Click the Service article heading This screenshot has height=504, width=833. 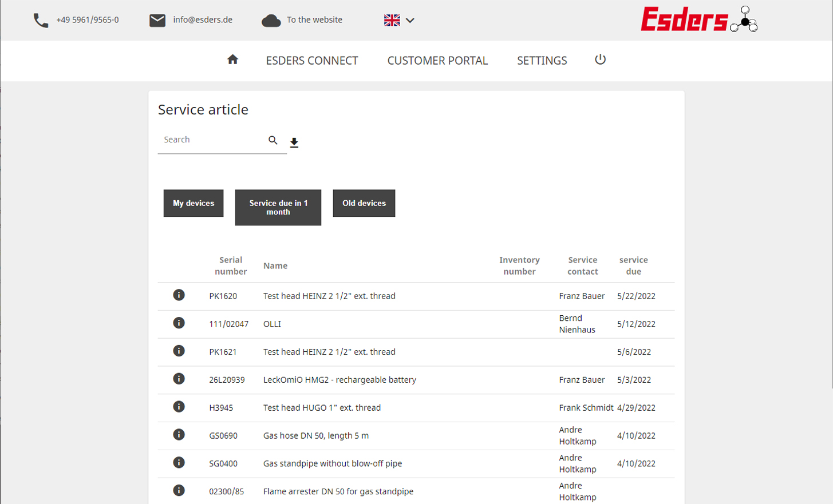203,110
